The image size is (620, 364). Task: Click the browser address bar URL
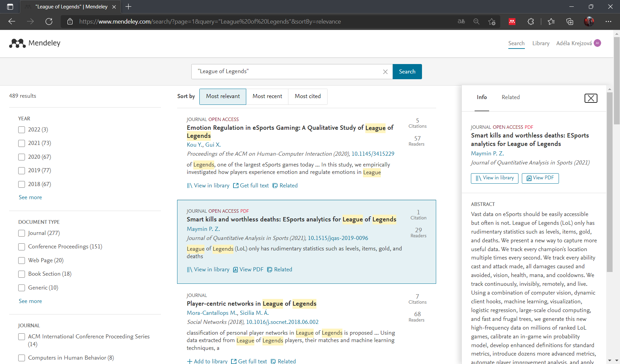210,22
